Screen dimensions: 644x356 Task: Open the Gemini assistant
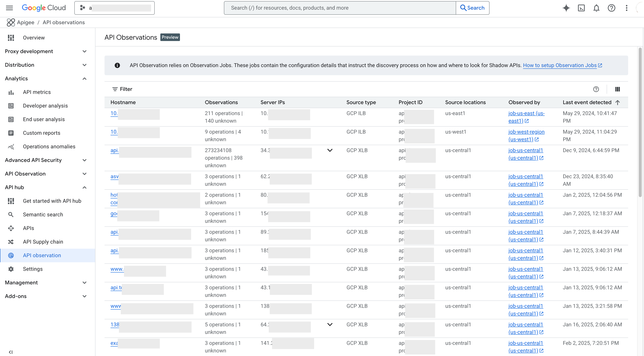[566, 8]
